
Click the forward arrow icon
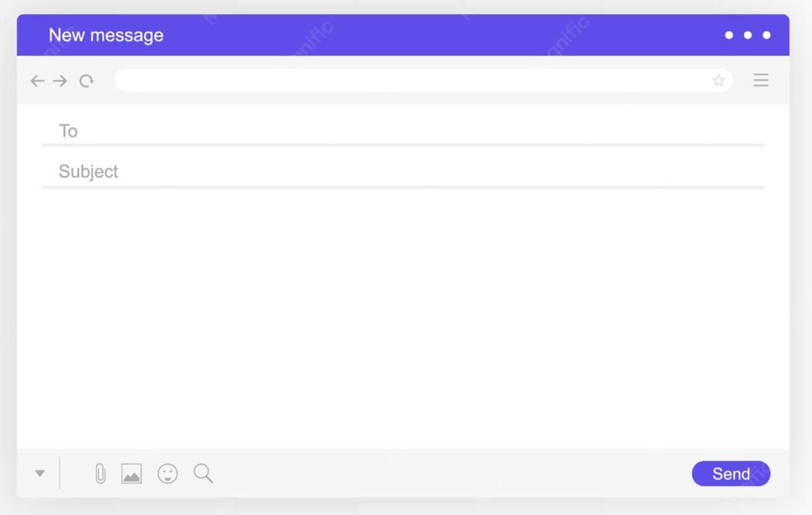(60, 81)
